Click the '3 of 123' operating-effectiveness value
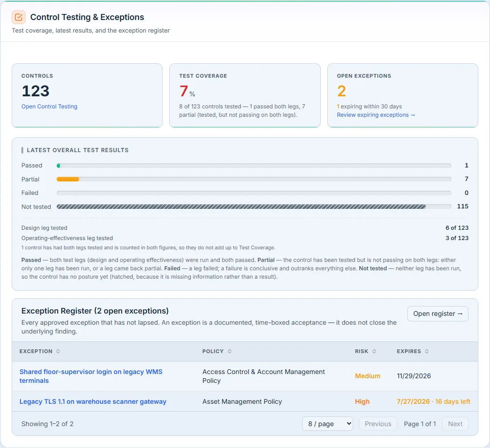490x448 pixels. click(x=457, y=238)
